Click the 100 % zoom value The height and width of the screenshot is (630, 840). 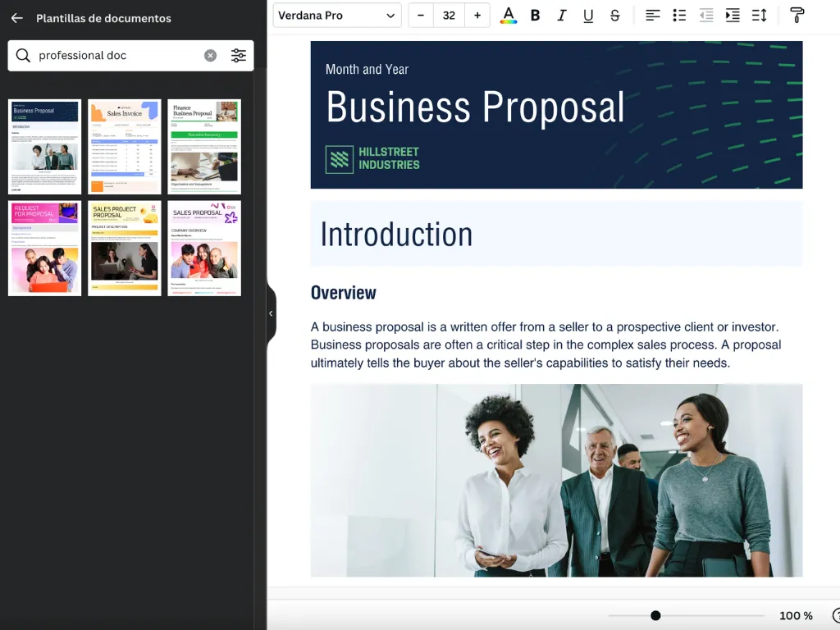coord(796,615)
